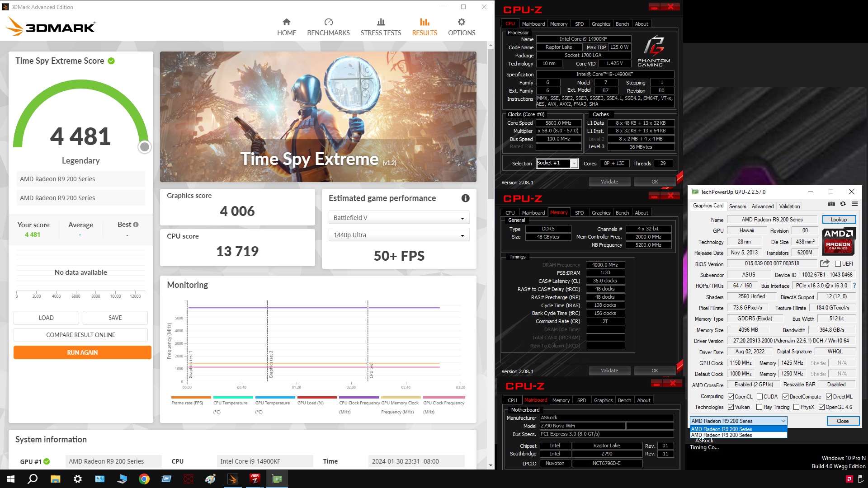
Task: Select the last AMD Radeon R9 200 Series entry
Action: 739,435
